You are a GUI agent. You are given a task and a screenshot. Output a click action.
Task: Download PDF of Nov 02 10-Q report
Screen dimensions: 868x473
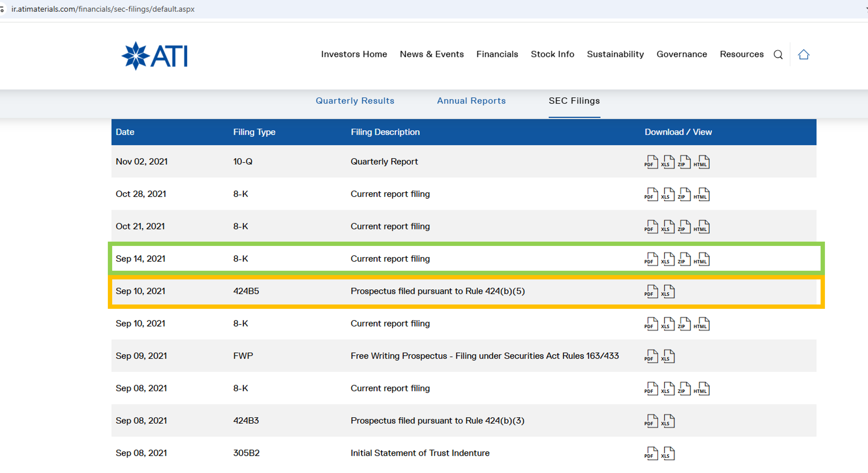pos(651,162)
